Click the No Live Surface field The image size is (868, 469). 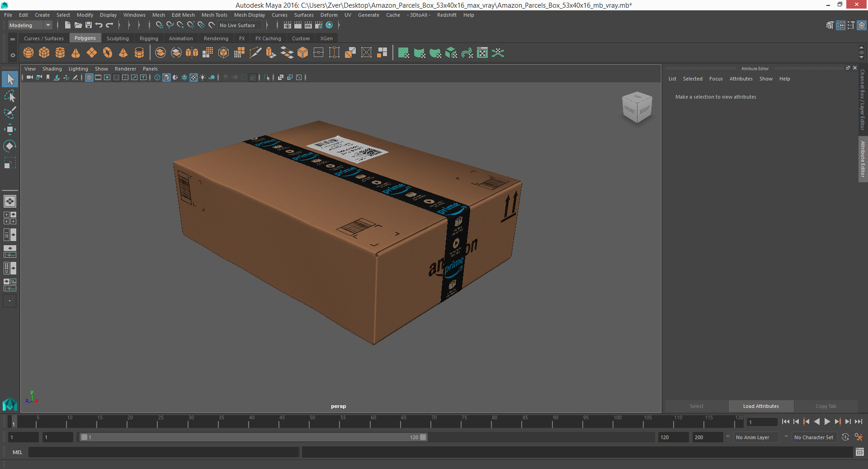[x=240, y=25]
